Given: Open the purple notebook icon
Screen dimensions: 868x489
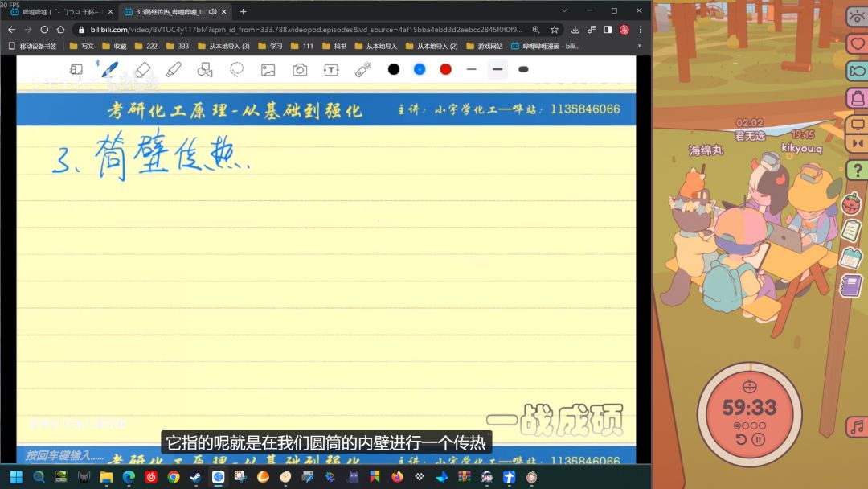Looking at the screenshot, I should point(851,286).
